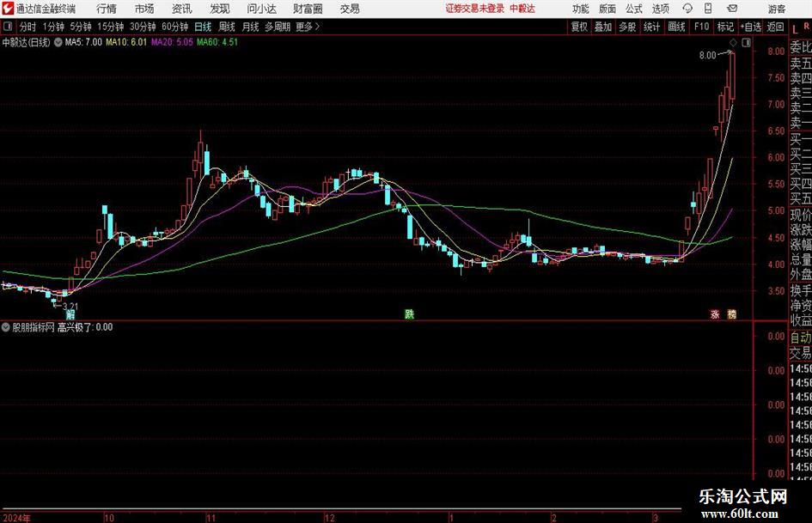Expand the 股朋指标网 indicator dropdown
The width and height of the screenshot is (812, 523).
coord(6,327)
